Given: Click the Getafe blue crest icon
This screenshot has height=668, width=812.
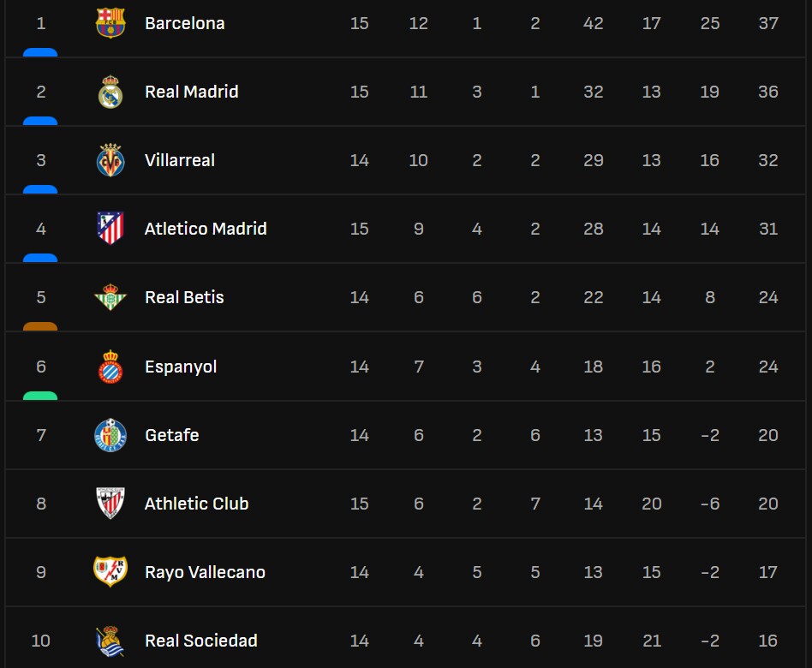Looking at the screenshot, I should [x=110, y=435].
